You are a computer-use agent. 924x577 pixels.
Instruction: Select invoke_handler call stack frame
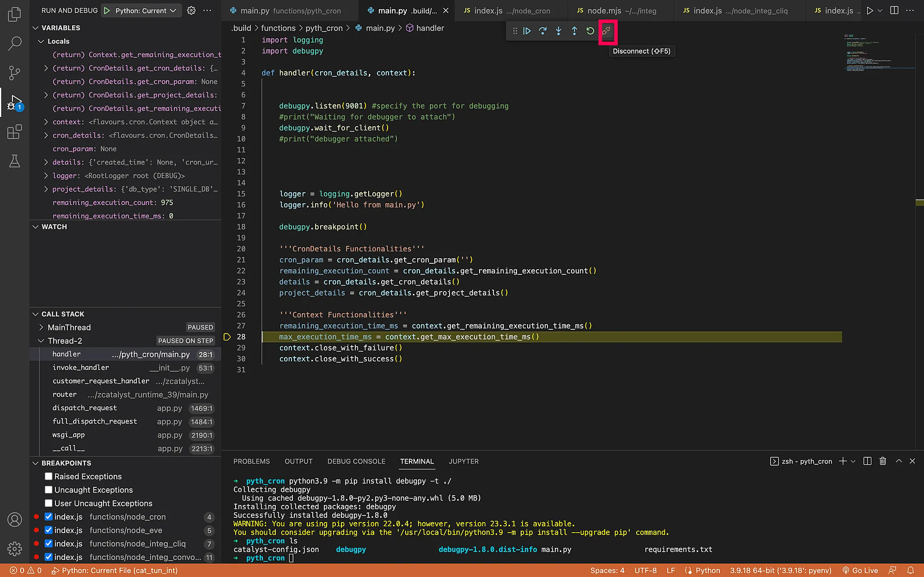(x=125, y=368)
